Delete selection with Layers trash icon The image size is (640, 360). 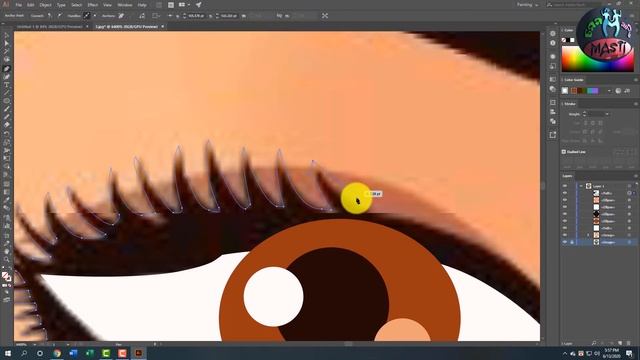pyautogui.click(x=629, y=343)
